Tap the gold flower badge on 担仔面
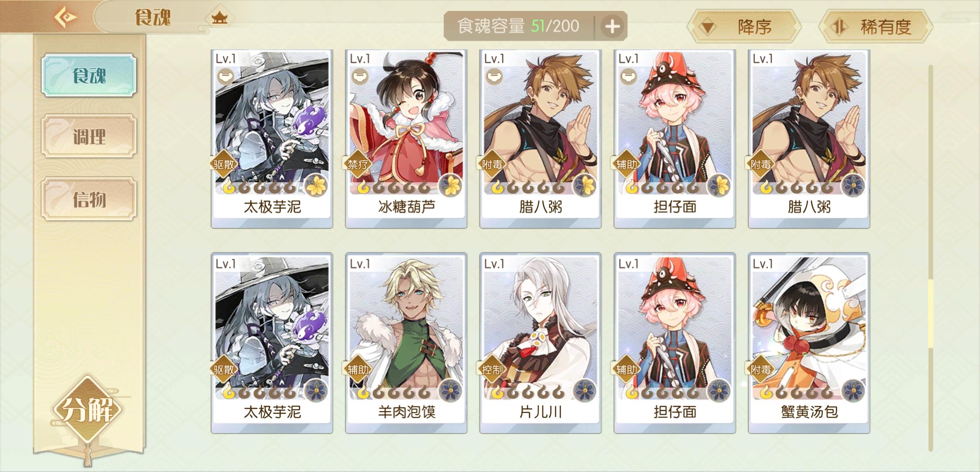The image size is (980, 472). pos(718,185)
